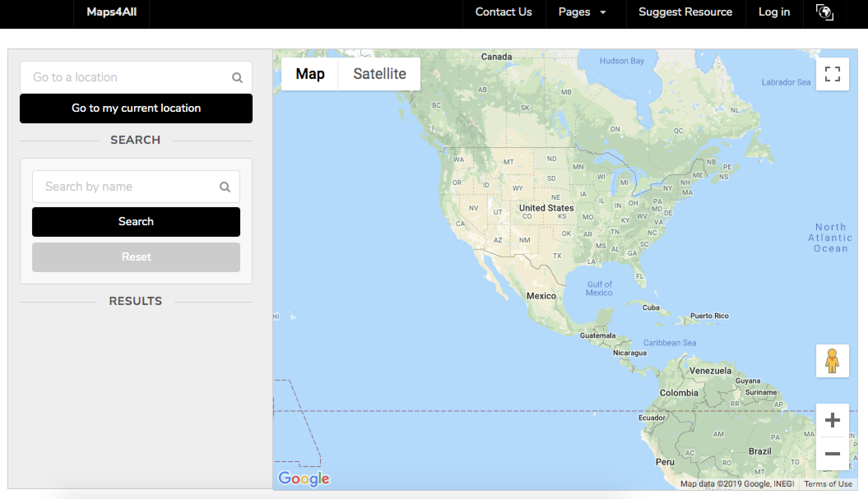Click magnifier icon in name search field

225,187
